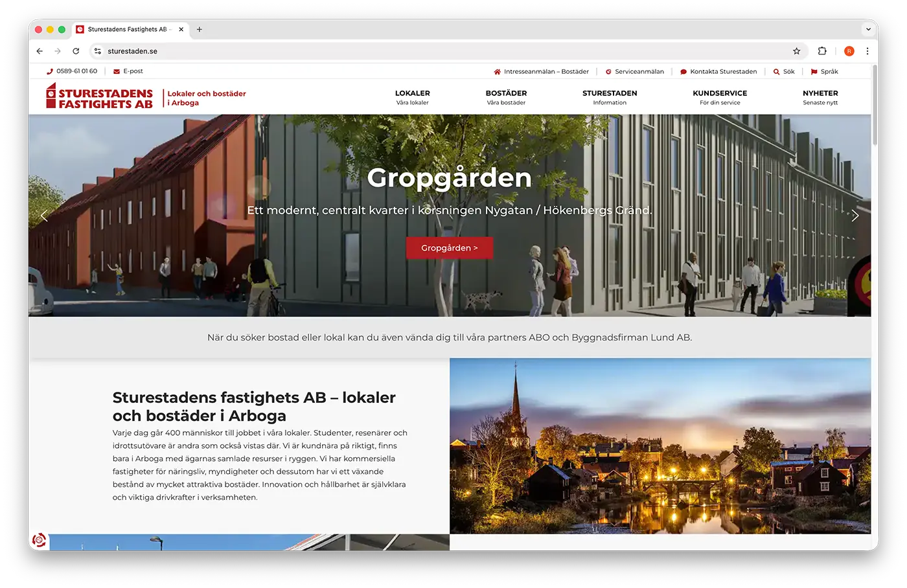Open the NYHETER menu
Image resolution: width=907 pixels, height=588 pixels.
coord(820,97)
